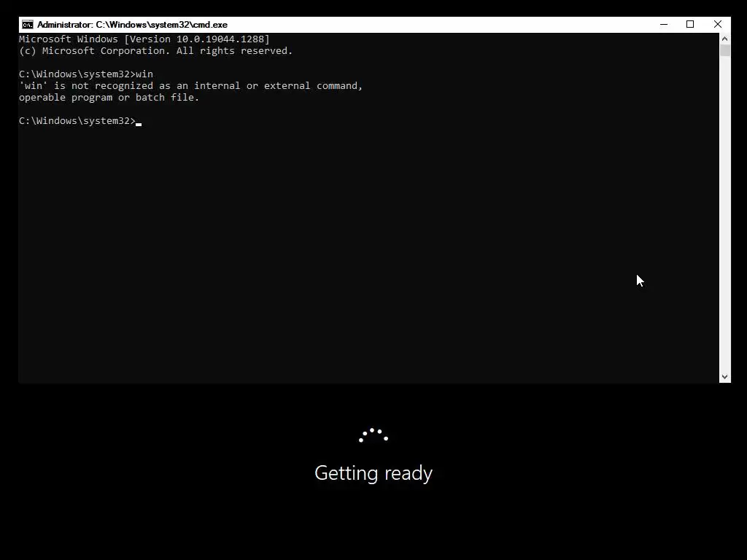
Task: Click the scrollbar down arrow
Action: click(724, 377)
